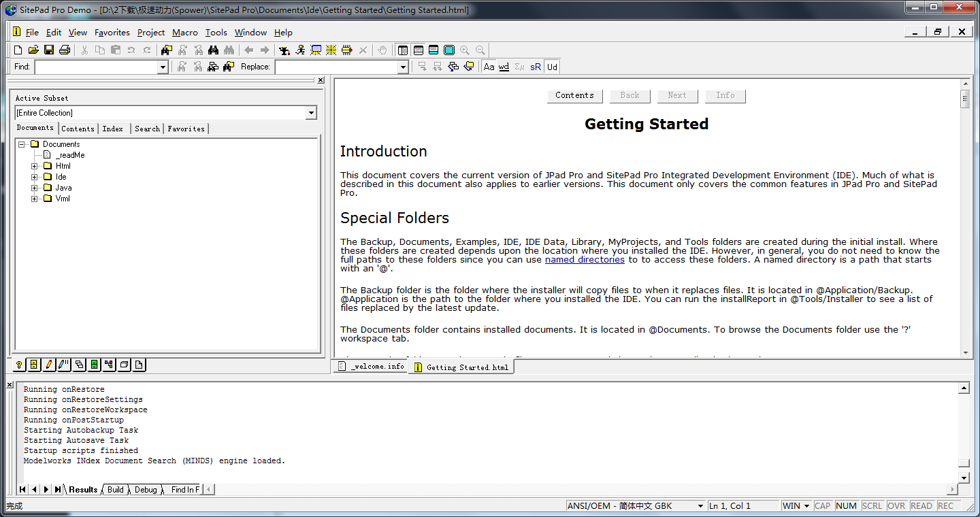
Task: Click the find in windows icon beside Find box
Action: (x=213, y=67)
